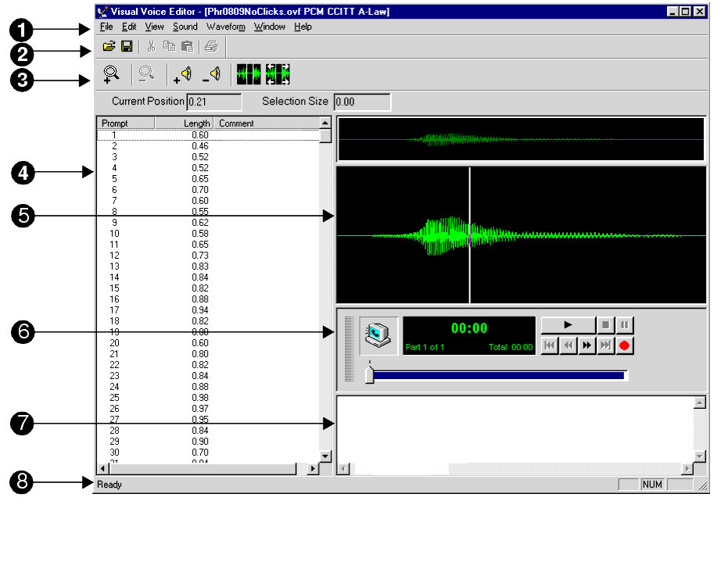Screen dimensions: 728x569
Task: Click the Fast Forward button
Action: click(586, 345)
